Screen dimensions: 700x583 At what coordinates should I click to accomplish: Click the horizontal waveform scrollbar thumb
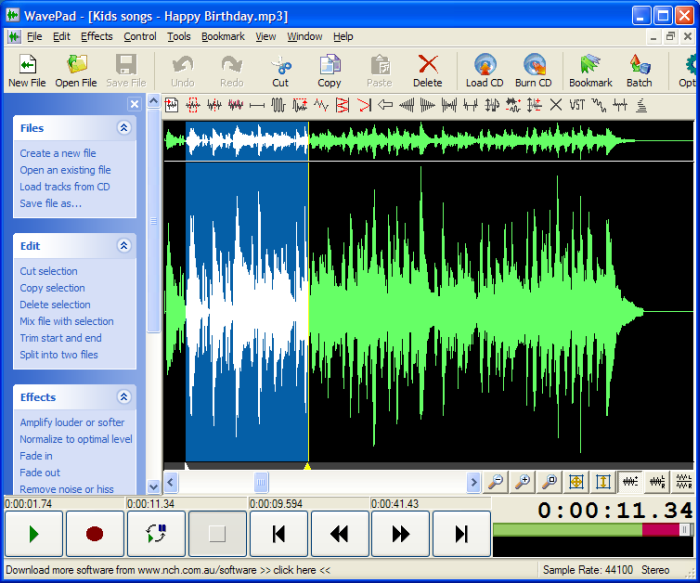pos(261,482)
